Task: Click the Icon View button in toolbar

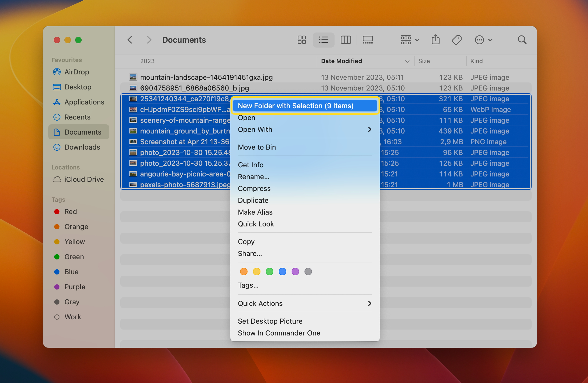Action: pos(301,40)
